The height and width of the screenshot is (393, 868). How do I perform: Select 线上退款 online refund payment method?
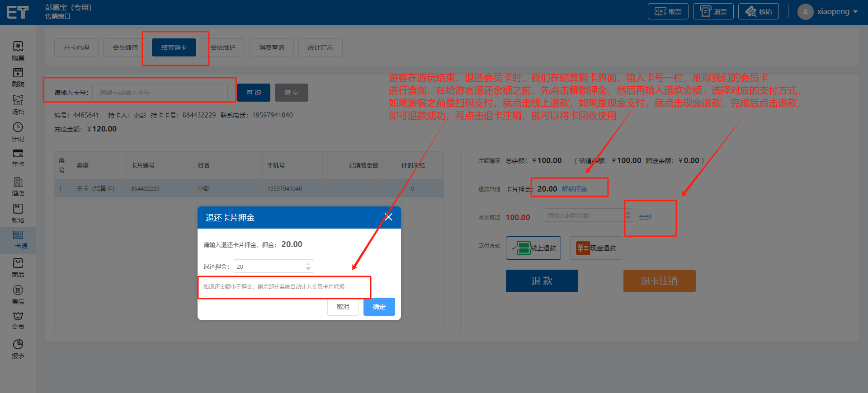[533, 248]
